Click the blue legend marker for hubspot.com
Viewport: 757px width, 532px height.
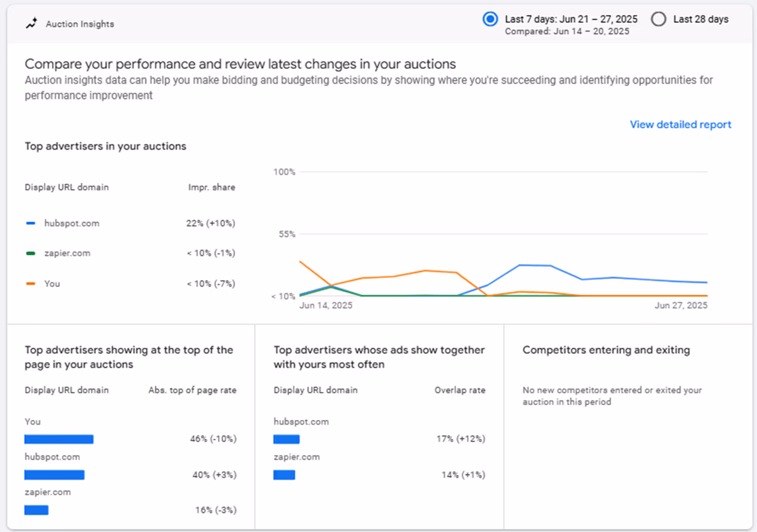(30, 222)
